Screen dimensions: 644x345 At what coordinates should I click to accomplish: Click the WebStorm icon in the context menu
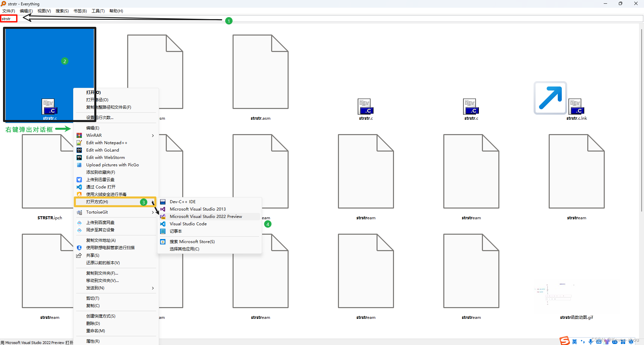click(x=79, y=158)
